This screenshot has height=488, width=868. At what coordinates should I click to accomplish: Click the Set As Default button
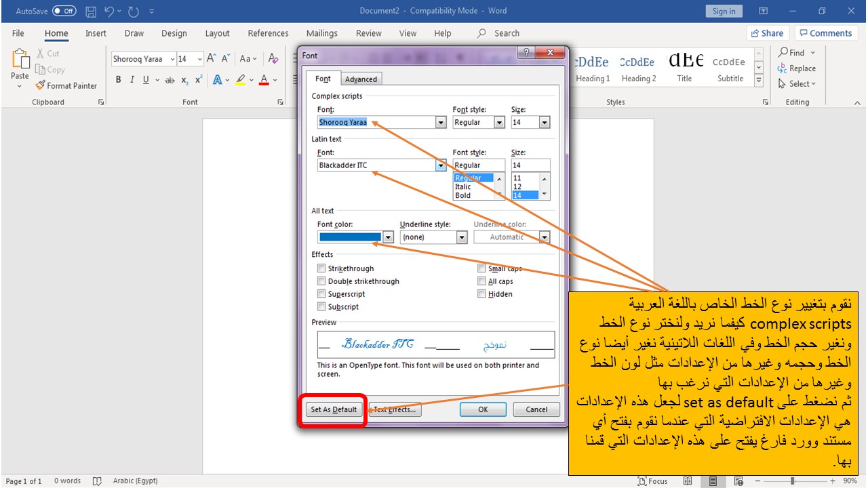[x=334, y=409]
